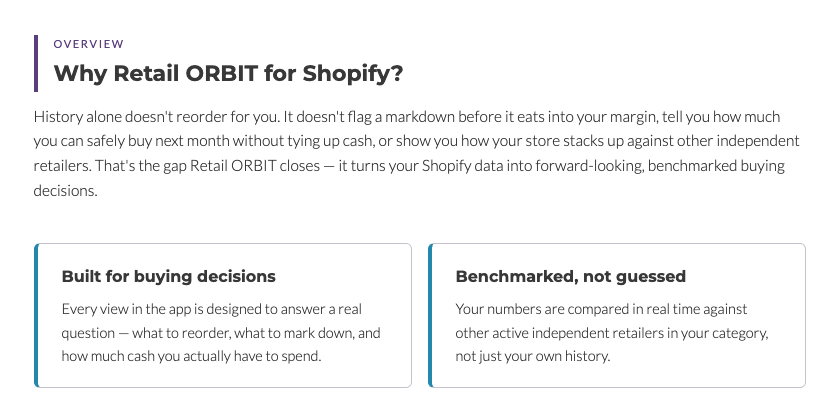Click the "Benchmarked, not guessed" card title
Screen dimensions: 822x410
(570, 276)
